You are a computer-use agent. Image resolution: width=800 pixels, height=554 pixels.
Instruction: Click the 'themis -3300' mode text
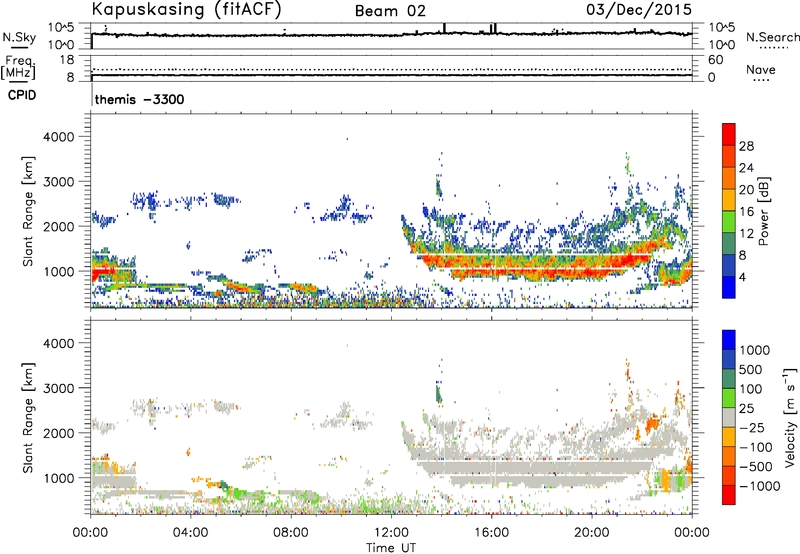(139, 99)
